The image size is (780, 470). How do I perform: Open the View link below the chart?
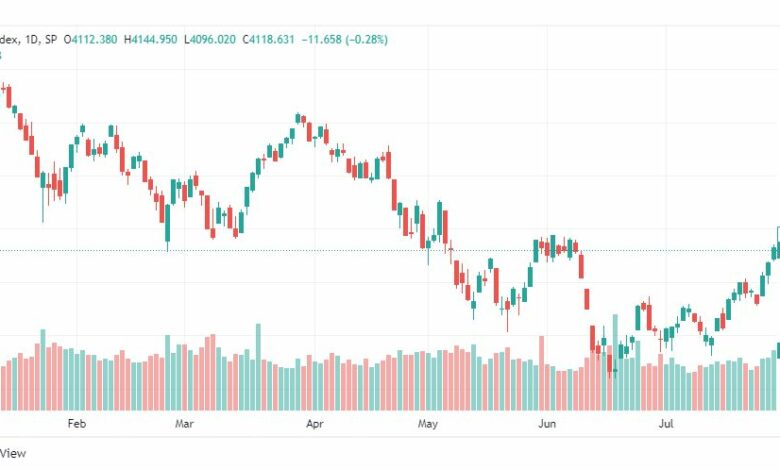[x=13, y=453]
